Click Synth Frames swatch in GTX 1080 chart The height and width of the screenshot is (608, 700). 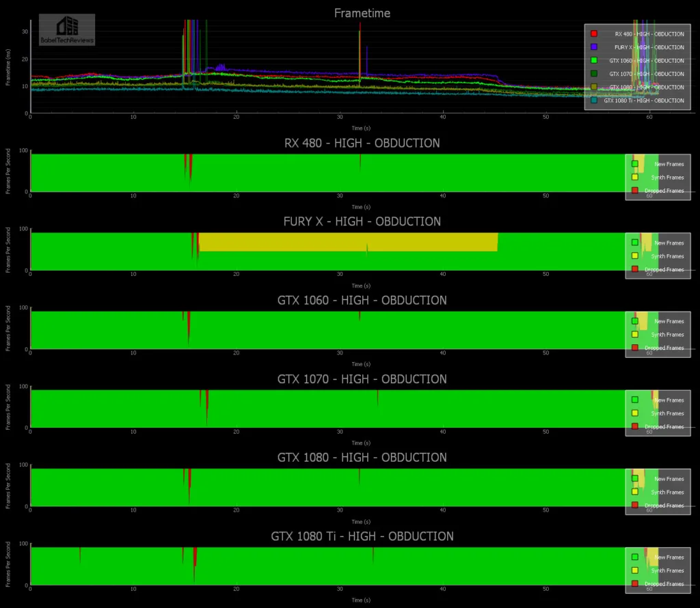(635, 492)
